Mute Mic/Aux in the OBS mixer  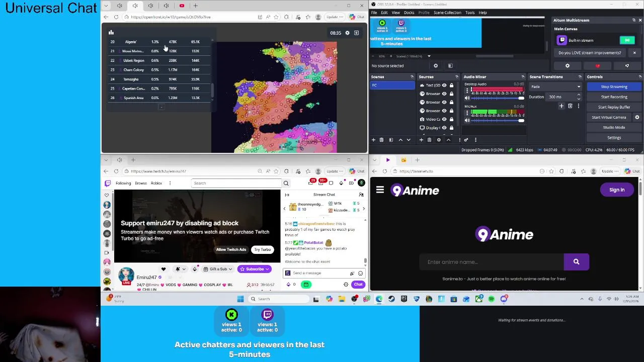tap(467, 120)
